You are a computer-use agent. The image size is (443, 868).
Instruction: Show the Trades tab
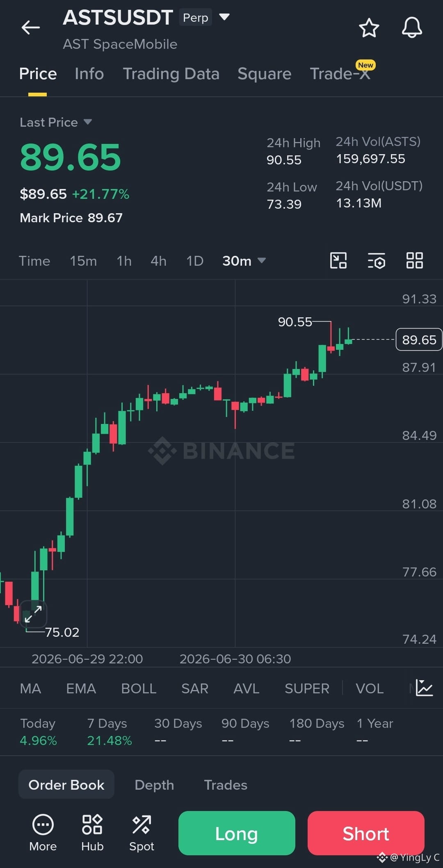point(226,785)
